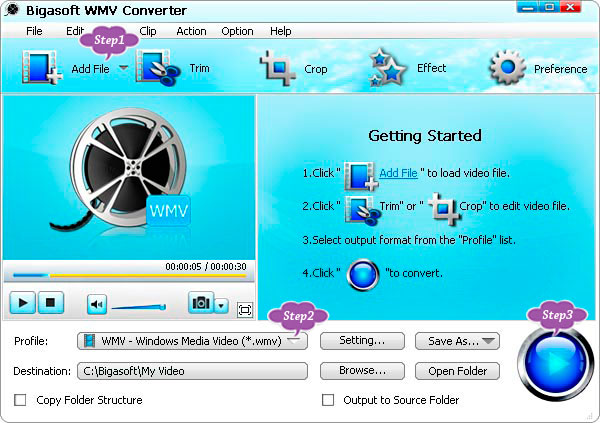Viewport: 600px width, 423px height.
Task: Select the Trim tool icon
Action: point(158,68)
